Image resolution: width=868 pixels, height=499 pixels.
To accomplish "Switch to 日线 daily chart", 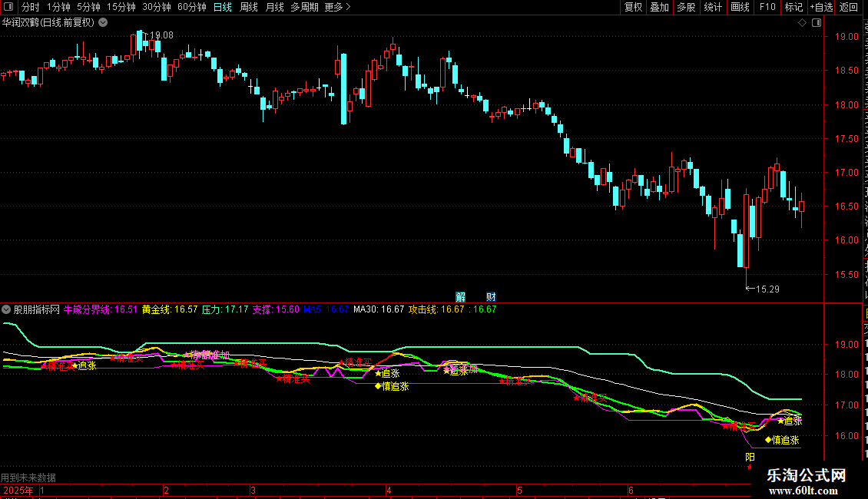I will [223, 7].
